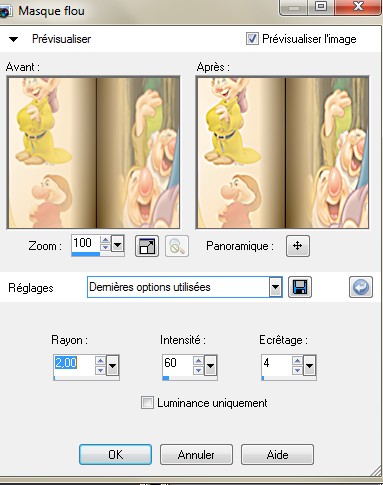Open the Rayon slider dropdown arrow

click(x=112, y=366)
